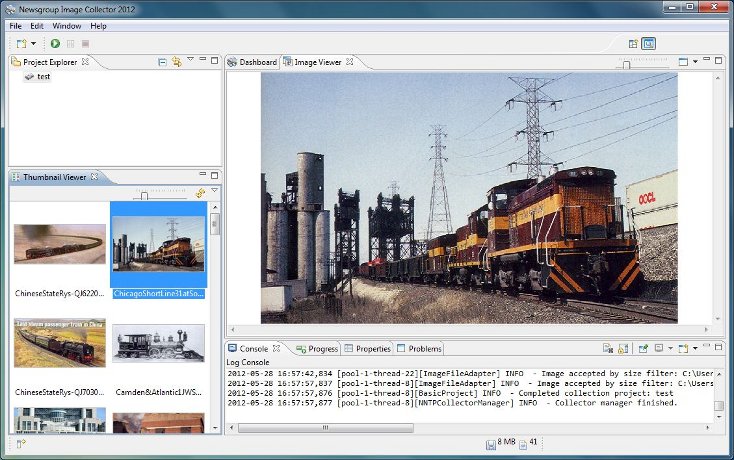Screen dimensions: 734x460
Task: Select the ChicagoShortLine31 thumbnail image
Action: click(159, 244)
